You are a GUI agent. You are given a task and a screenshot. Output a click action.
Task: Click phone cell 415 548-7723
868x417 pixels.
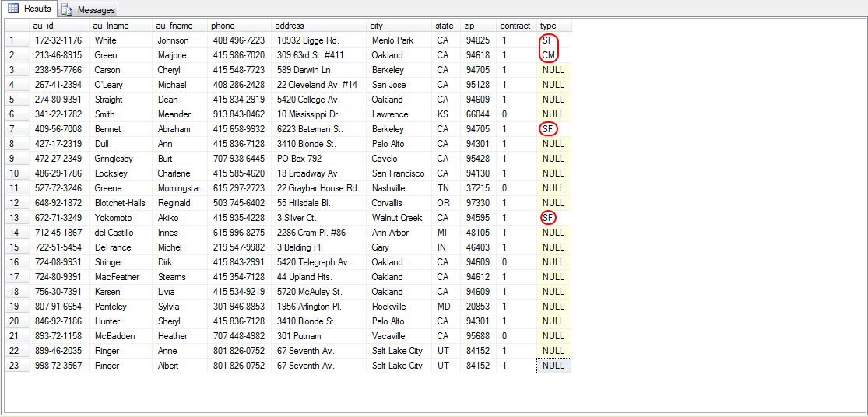point(239,70)
